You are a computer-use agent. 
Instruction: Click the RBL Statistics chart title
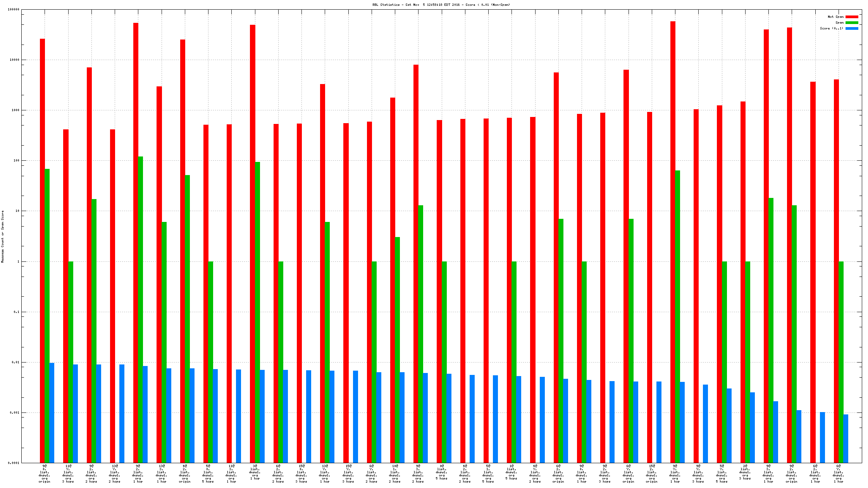441,5
